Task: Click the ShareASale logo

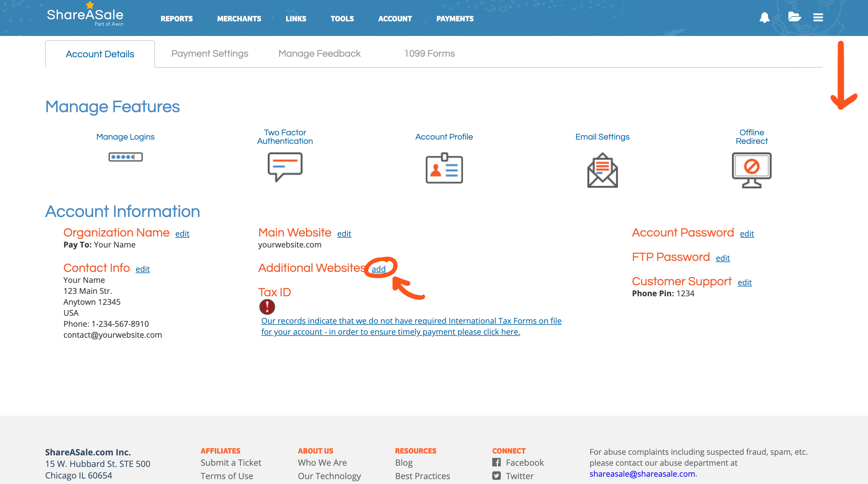Action: pyautogui.click(x=85, y=15)
